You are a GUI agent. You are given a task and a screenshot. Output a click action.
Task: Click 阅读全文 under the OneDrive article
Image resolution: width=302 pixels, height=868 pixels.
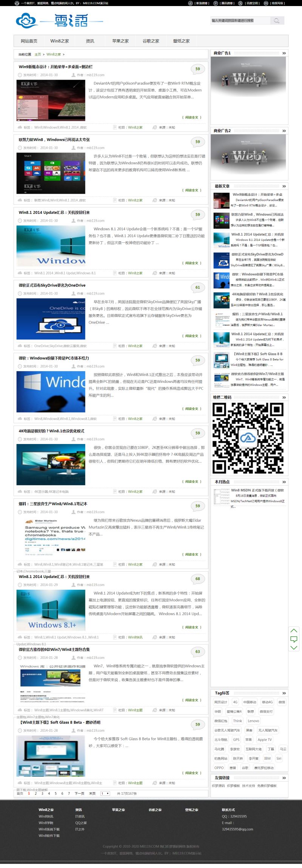[x=192, y=336]
